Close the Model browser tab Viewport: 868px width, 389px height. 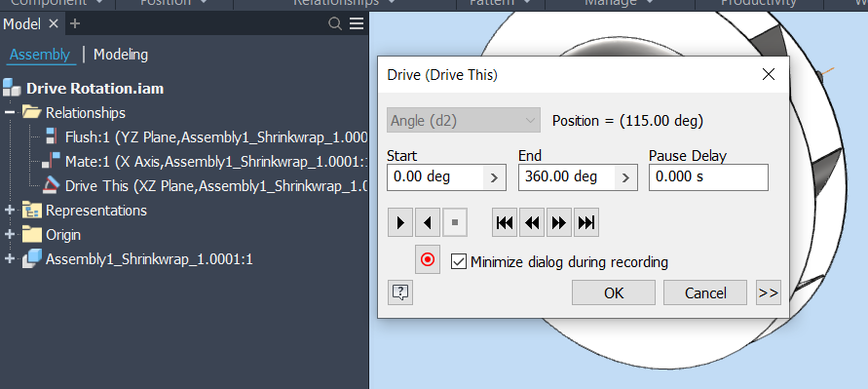coord(54,23)
